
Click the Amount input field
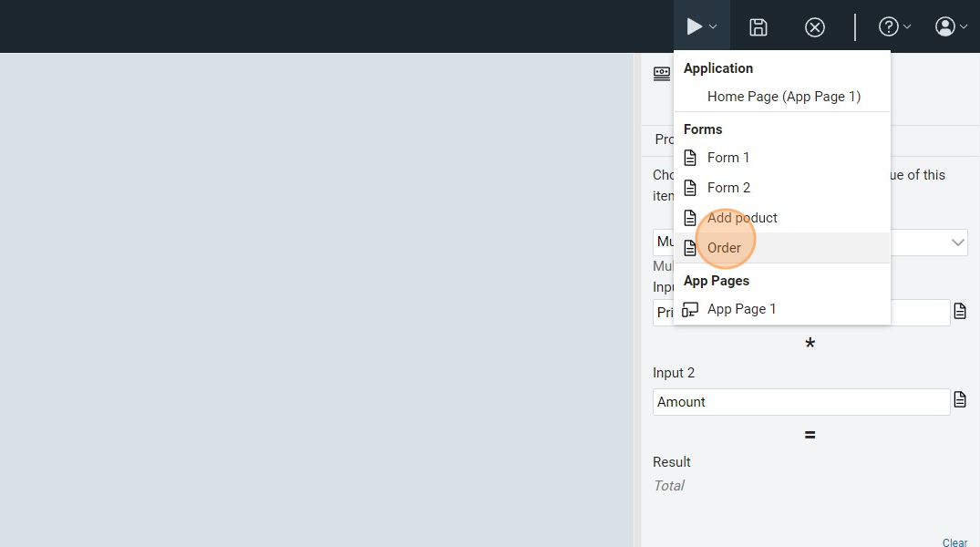coord(800,402)
